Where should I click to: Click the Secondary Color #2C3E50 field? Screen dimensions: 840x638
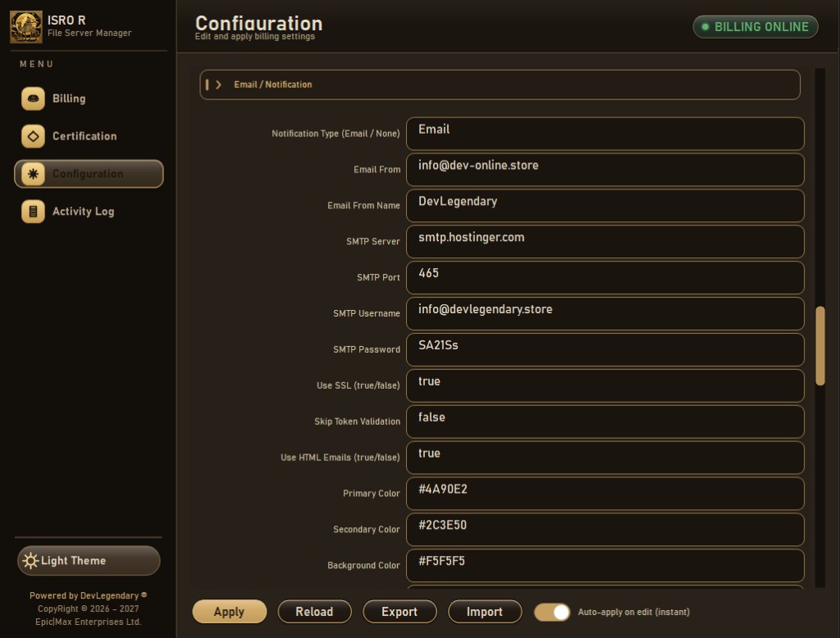pos(605,529)
